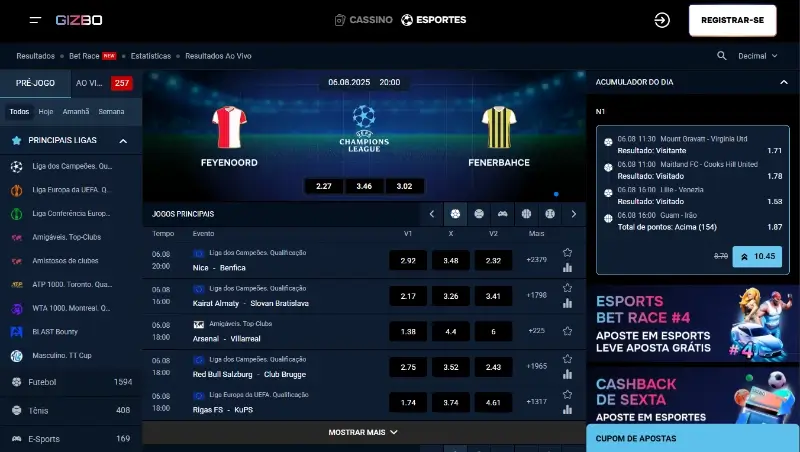This screenshot has width=800, height=452.
Task: Expand list with Mostrar Mais
Action: [x=363, y=432]
